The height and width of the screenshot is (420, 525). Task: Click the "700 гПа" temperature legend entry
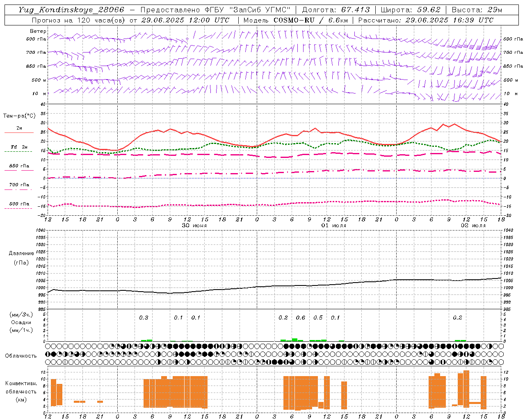coord(19,185)
